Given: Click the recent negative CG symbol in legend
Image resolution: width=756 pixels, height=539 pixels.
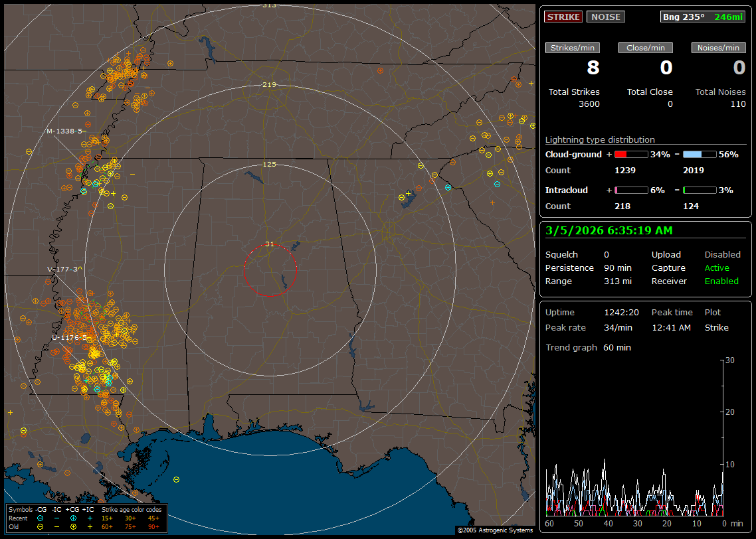Looking at the screenshot, I should [41, 518].
